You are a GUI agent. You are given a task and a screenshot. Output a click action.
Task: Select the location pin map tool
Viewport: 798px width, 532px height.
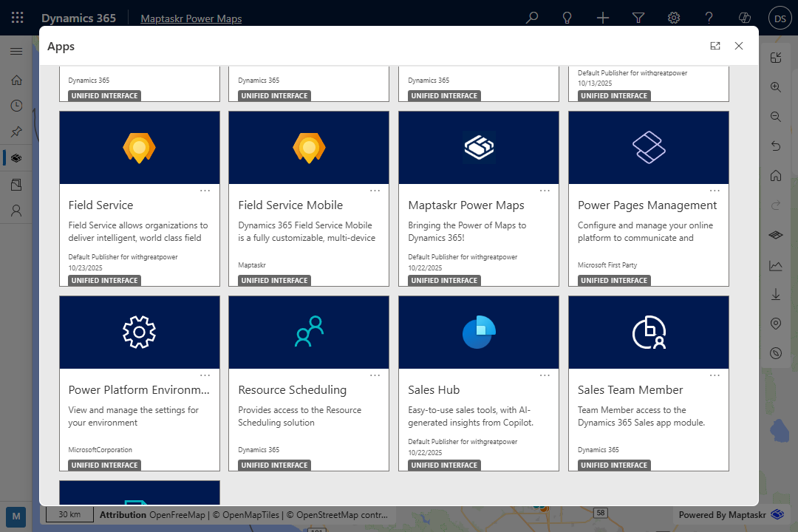point(776,324)
